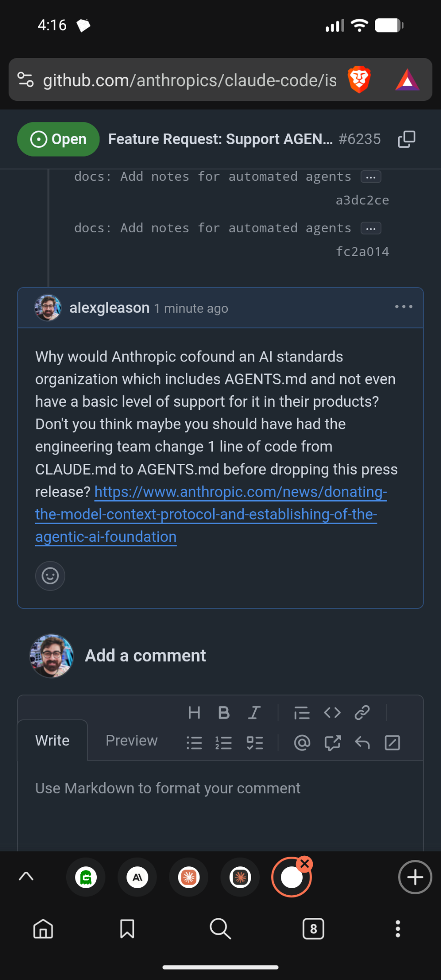Insert a code block with the code icon
The width and height of the screenshot is (441, 980).
(332, 713)
